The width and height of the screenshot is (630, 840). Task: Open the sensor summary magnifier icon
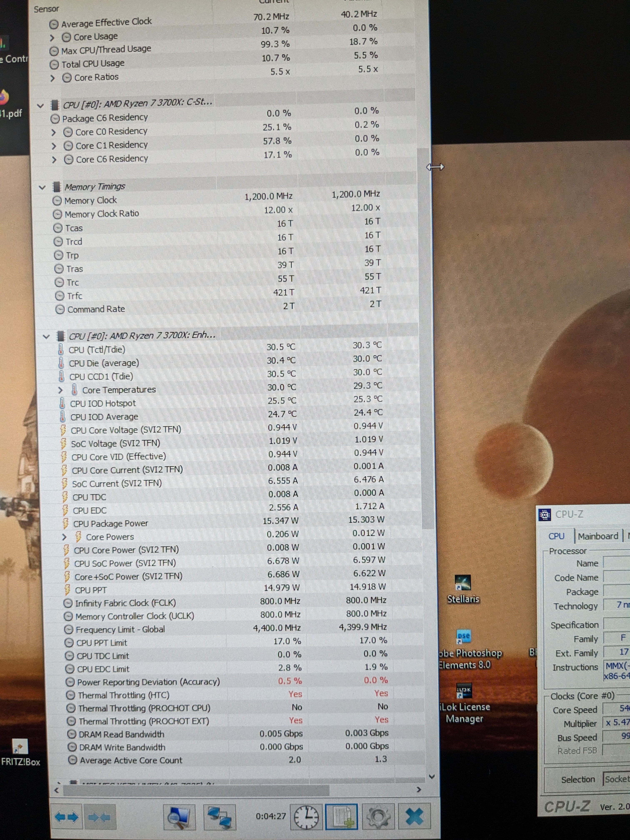(x=179, y=817)
